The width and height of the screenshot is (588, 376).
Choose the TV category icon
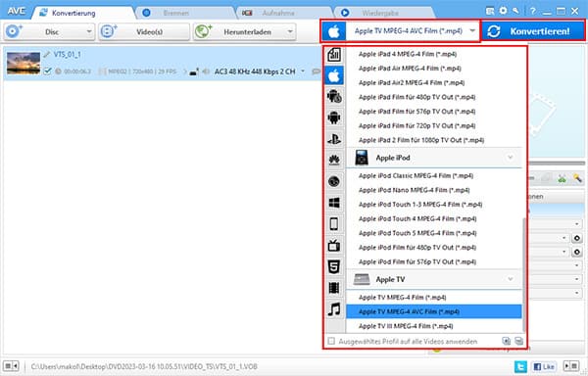334,246
